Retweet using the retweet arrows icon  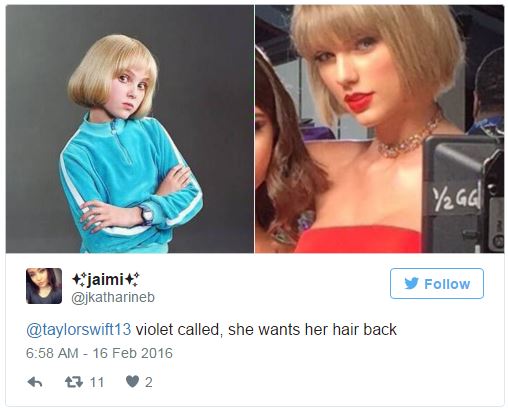pos(74,382)
